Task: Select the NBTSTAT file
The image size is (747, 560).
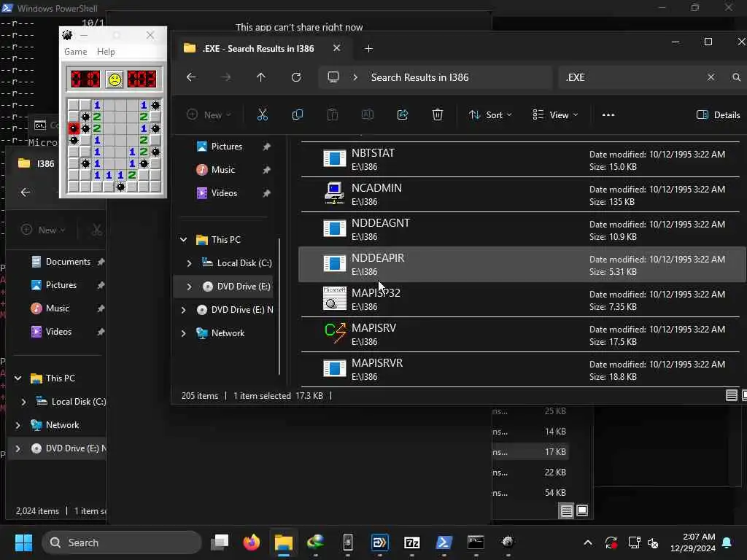Action: 522,160
